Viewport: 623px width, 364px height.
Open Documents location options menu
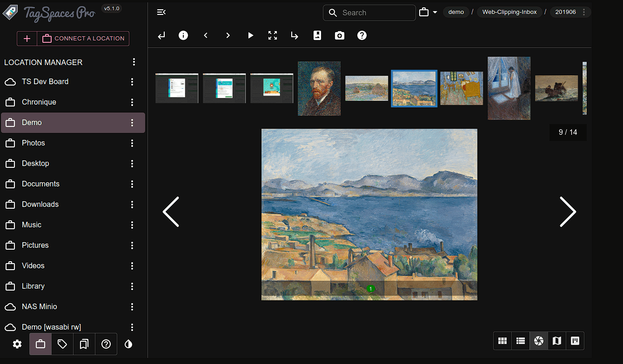132,184
